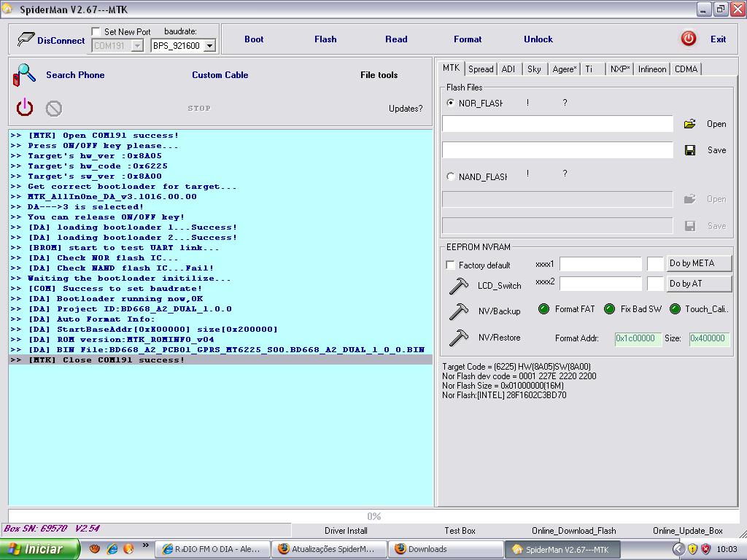Click the Flash button

[x=325, y=39]
